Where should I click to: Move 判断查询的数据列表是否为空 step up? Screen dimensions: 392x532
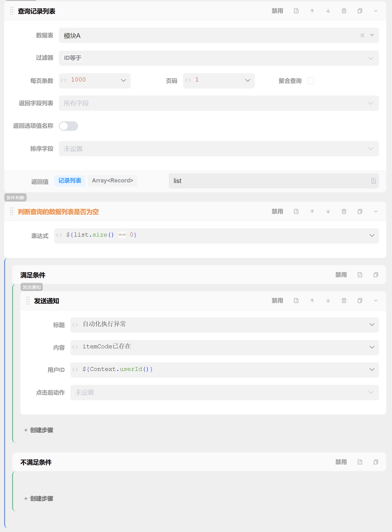tap(312, 212)
